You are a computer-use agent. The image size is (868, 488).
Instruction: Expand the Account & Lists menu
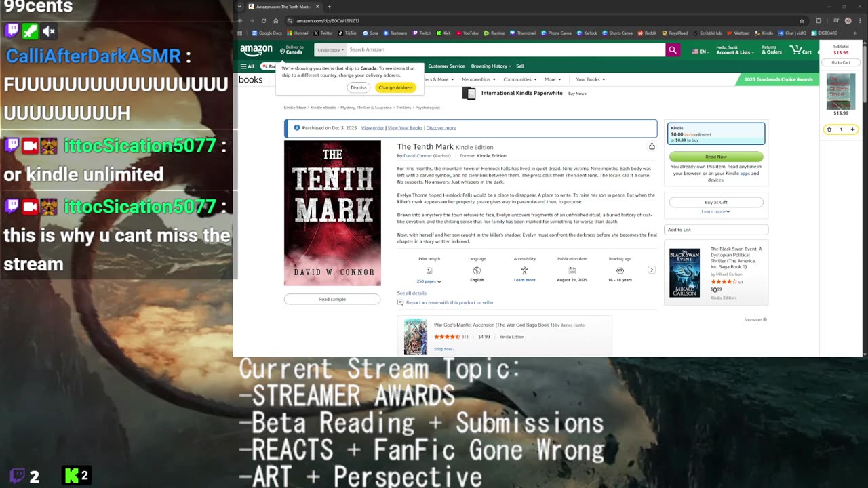click(x=734, y=50)
